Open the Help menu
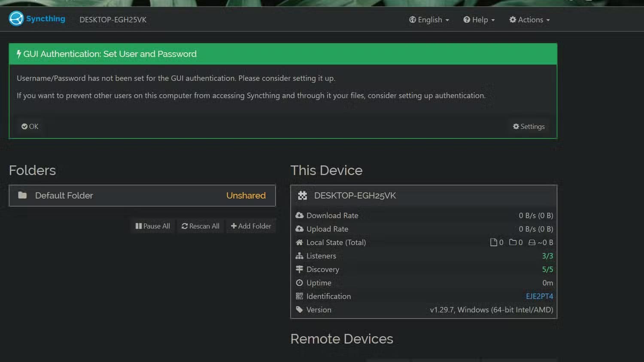 (479, 20)
